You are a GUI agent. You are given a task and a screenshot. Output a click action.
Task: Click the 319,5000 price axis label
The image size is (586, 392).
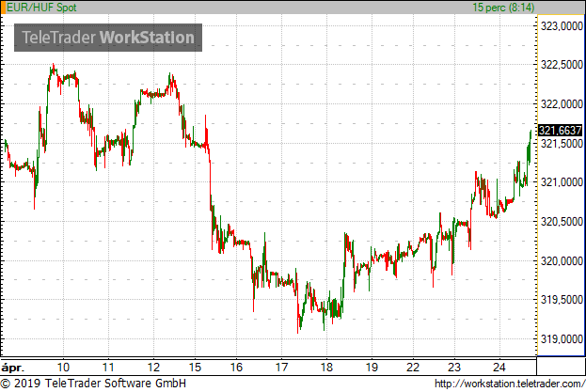tap(562, 300)
